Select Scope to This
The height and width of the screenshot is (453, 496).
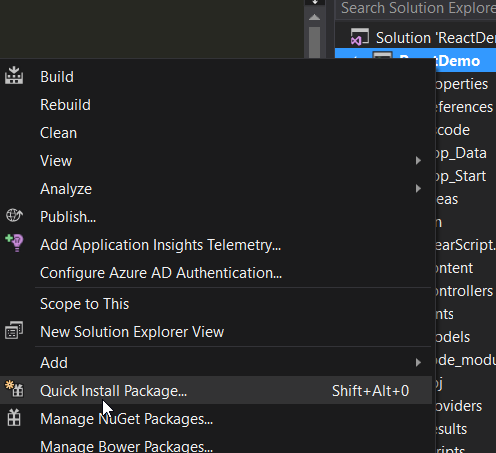click(216, 304)
